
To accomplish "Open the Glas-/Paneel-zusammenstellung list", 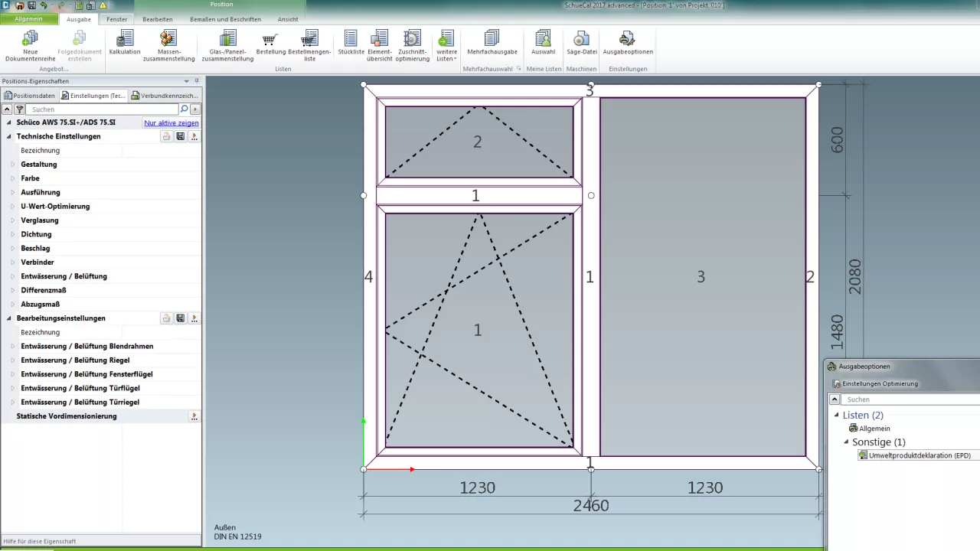I will click(x=227, y=44).
